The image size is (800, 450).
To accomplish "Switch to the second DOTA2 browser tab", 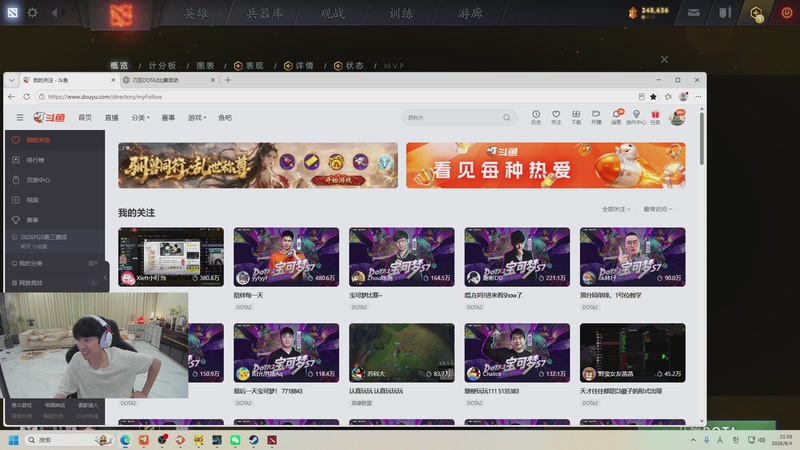I will click(168, 80).
